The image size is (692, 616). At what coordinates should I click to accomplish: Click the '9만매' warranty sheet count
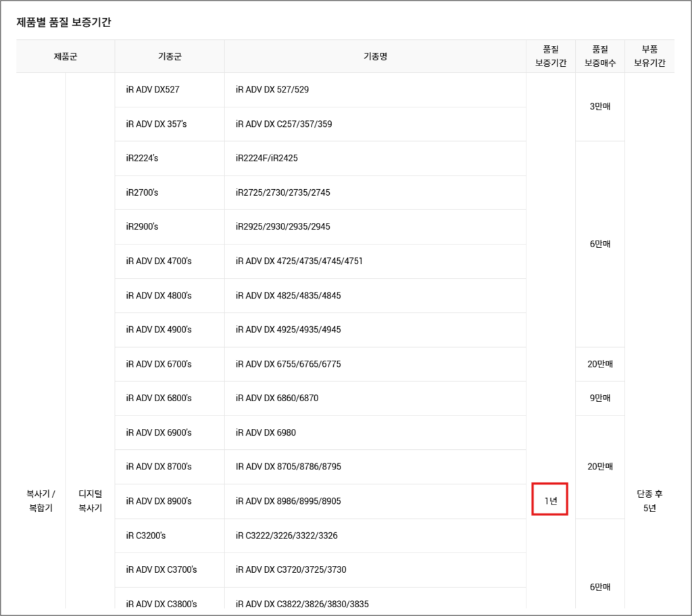[x=600, y=398]
